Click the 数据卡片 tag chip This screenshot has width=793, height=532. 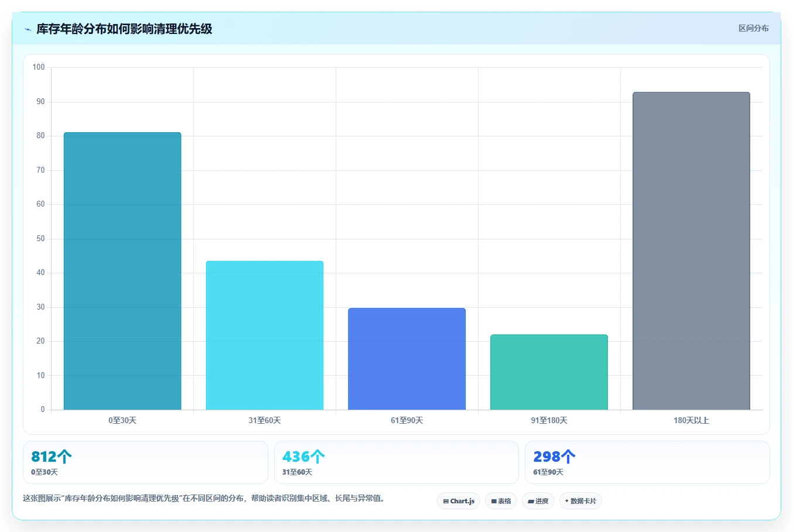click(x=580, y=501)
